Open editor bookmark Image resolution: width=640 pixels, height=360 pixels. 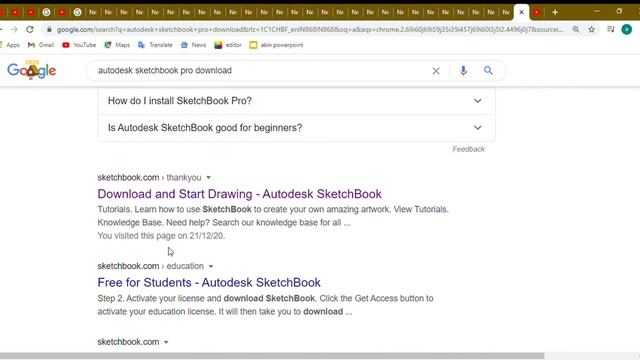(228, 45)
